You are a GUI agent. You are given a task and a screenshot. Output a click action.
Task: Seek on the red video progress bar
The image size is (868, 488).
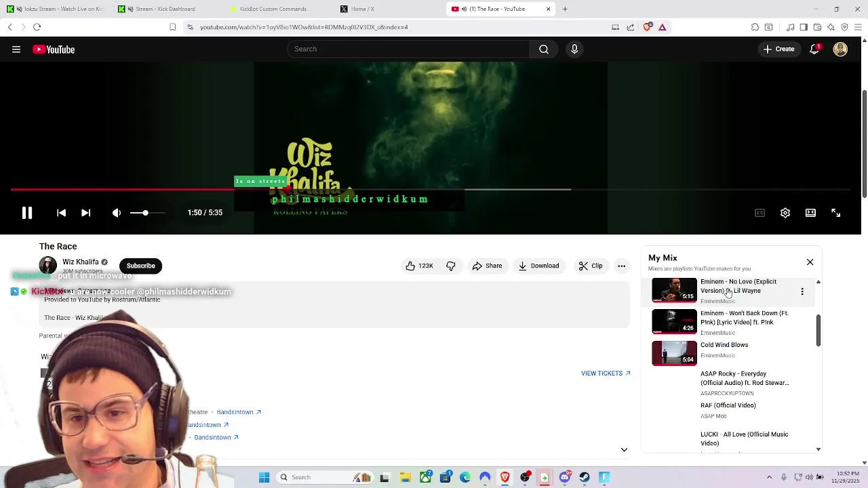pyautogui.click(x=431, y=190)
